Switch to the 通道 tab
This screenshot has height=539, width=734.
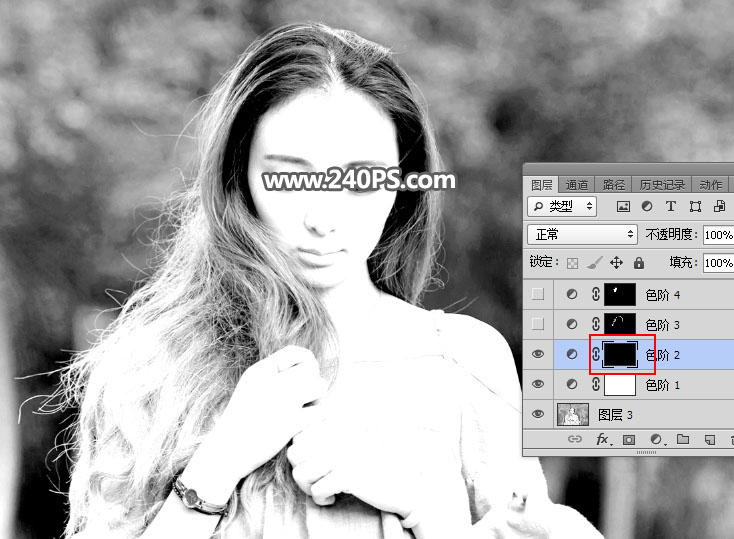point(576,185)
